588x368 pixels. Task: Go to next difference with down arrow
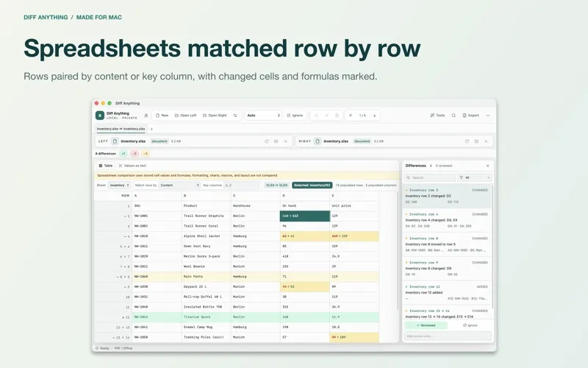[x=374, y=116]
